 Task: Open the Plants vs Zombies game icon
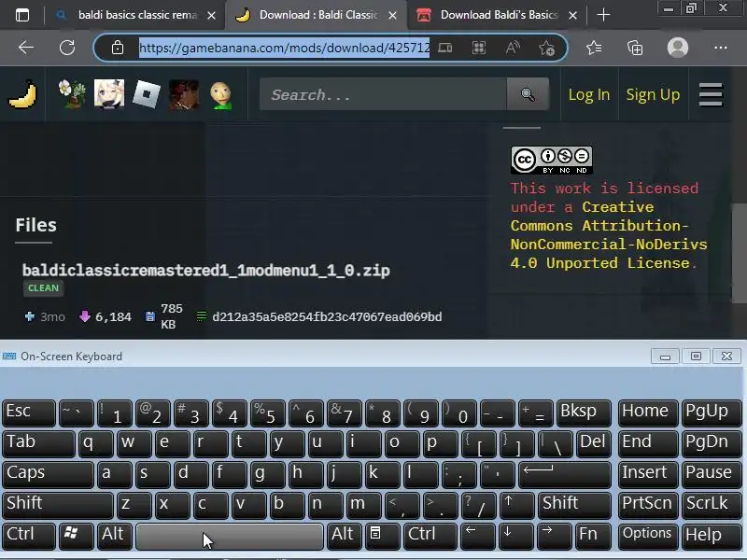[72, 94]
